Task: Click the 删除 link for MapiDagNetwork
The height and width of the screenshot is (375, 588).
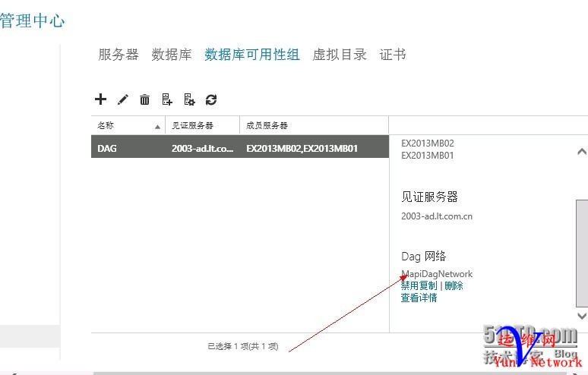Action: [454, 286]
